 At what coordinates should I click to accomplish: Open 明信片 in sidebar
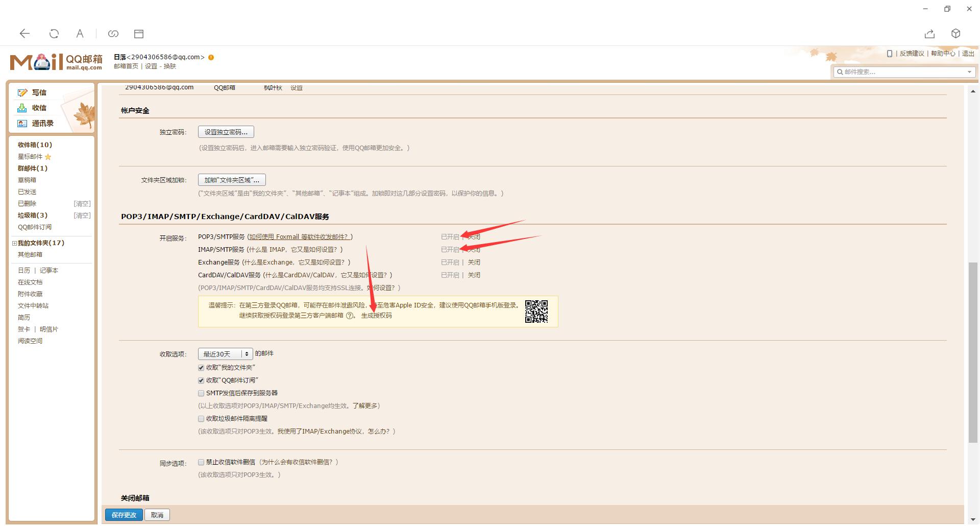pos(49,329)
